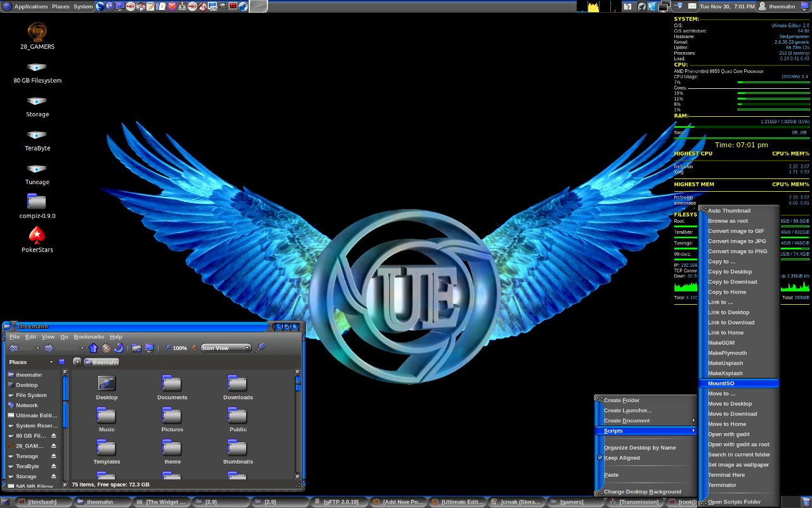The height and width of the screenshot is (508, 812).
Task: Eject the 80 GB Fil... volume in sidebar
Action: (54, 436)
